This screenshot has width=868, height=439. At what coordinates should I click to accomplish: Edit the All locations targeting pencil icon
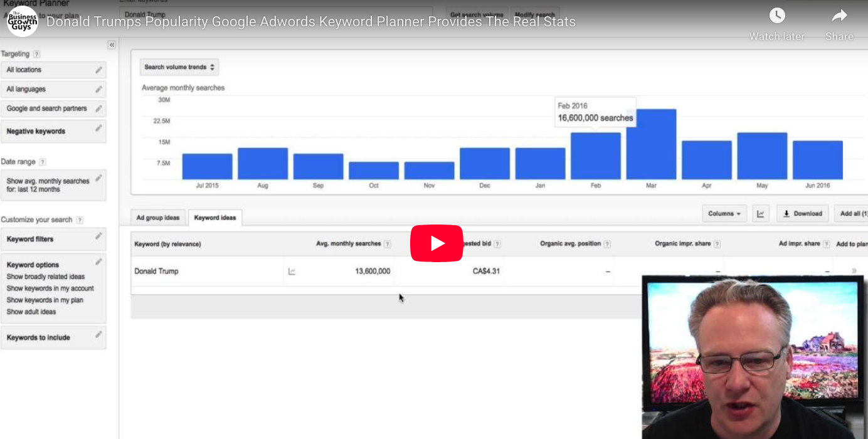[x=98, y=70]
